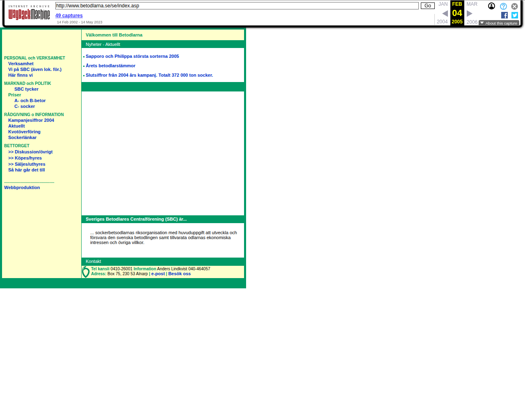This screenshot has width=525, height=420.
Task: Open Kampanjesiffror 2004 menu item
Action: point(31,120)
